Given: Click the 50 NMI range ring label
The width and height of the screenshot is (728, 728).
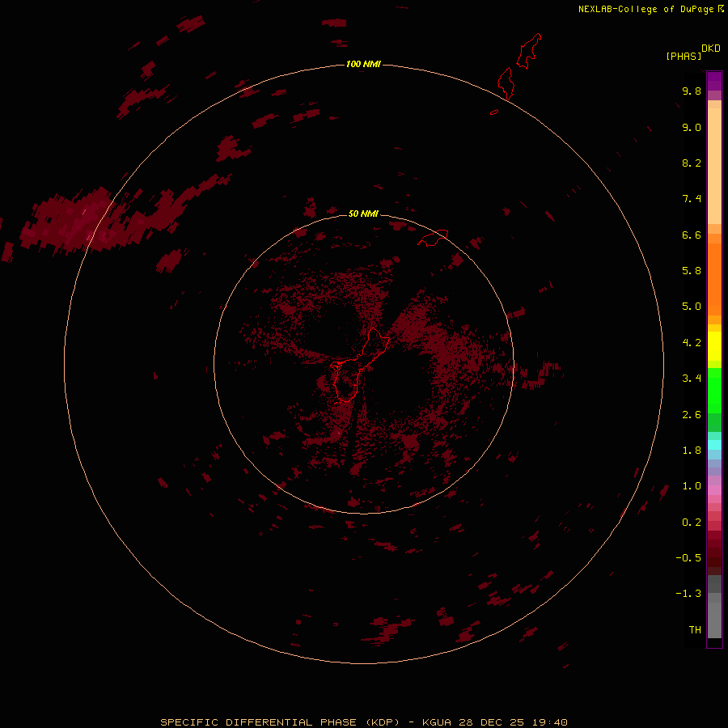Looking at the screenshot, I should pos(363,214).
